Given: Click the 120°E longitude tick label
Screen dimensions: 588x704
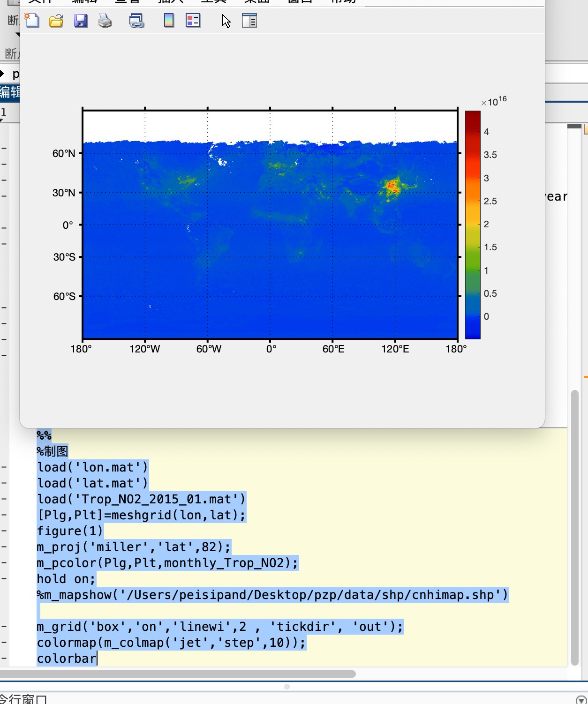Looking at the screenshot, I should coord(395,349).
